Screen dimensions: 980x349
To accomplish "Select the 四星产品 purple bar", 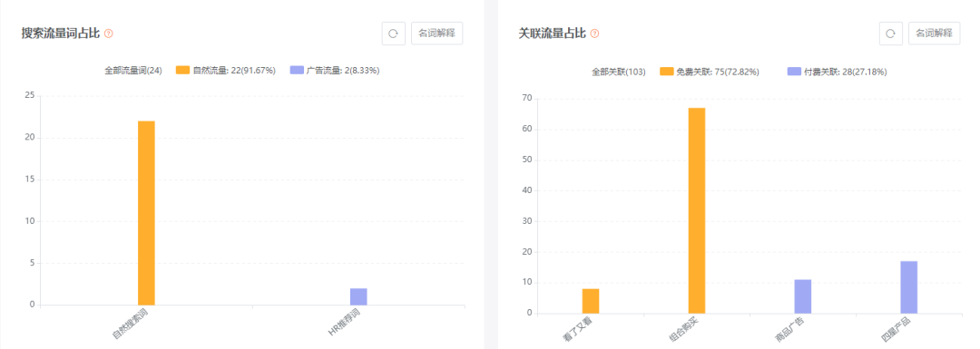I will (908, 287).
